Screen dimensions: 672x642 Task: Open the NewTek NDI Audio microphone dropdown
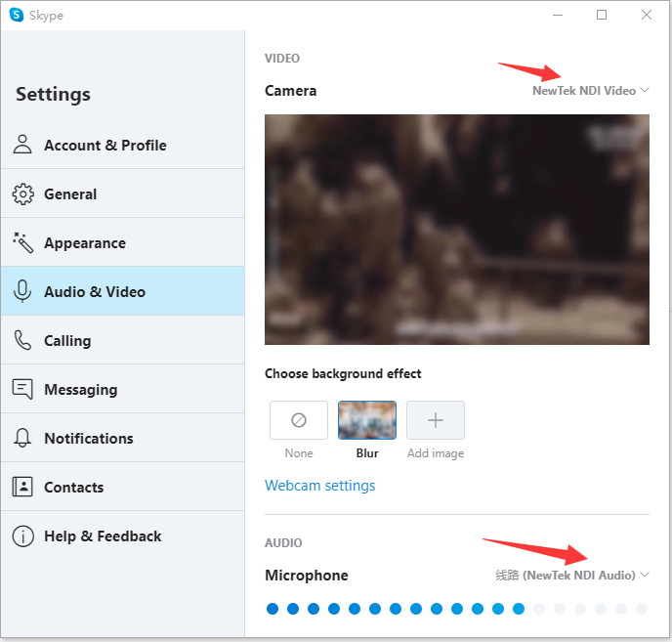[x=572, y=575]
